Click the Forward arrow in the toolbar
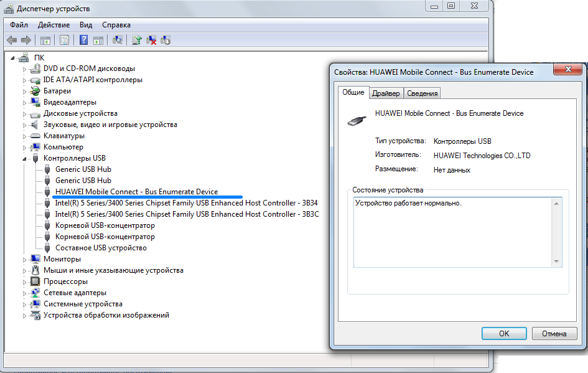 (x=26, y=40)
